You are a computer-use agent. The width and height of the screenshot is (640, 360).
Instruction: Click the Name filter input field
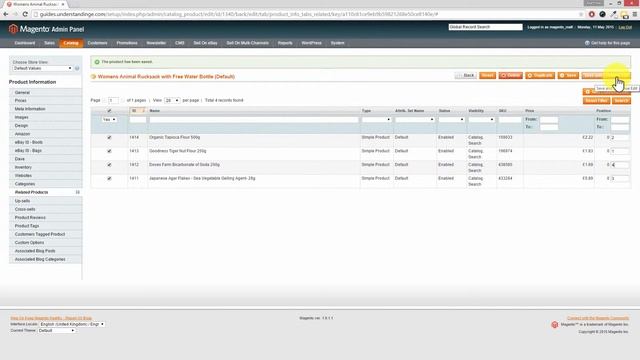coord(253,120)
